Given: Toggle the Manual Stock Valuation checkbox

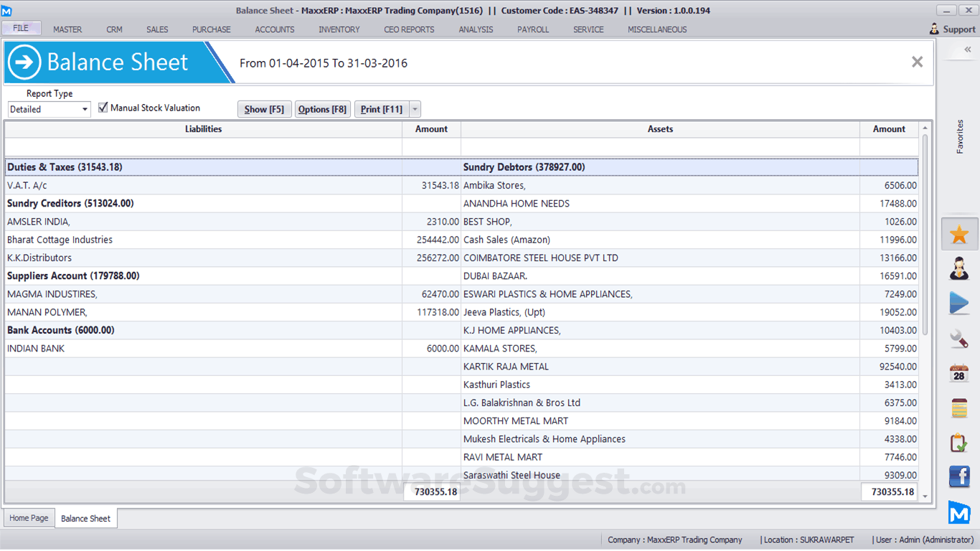Looking at the screenshot, I should coord(103,108).
